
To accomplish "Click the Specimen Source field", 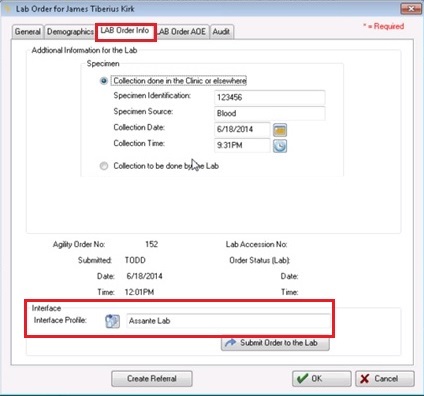I will (269, 113).
